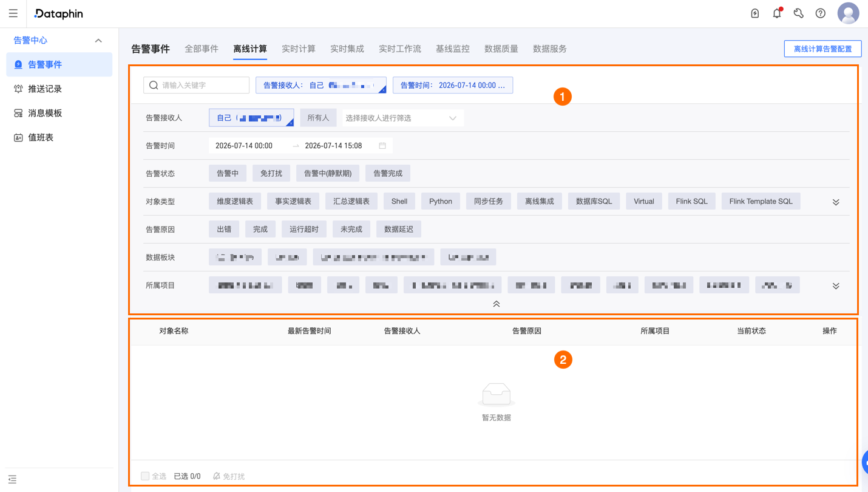
Task: Filter by Python object type
Action: point(441,202)
